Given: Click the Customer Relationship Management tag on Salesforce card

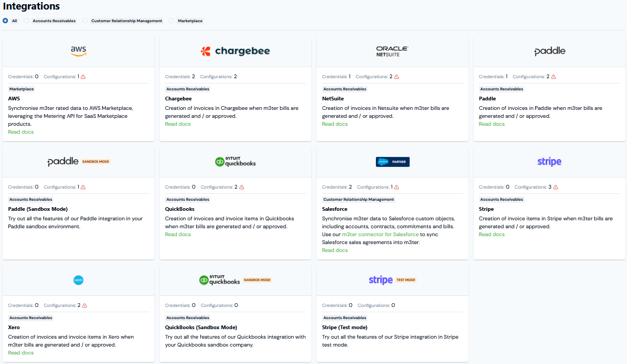Looking at the screenshot, I should [358, 199].
